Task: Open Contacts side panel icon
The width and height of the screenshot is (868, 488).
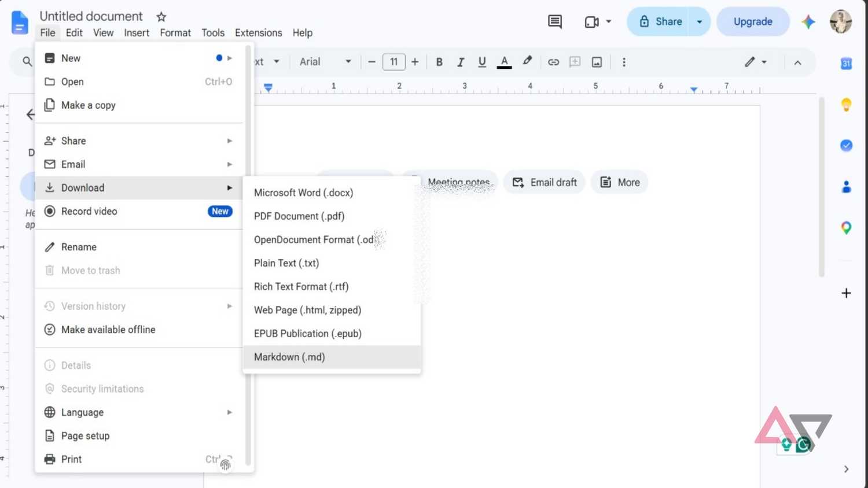Action: click(x=846, y=187)
